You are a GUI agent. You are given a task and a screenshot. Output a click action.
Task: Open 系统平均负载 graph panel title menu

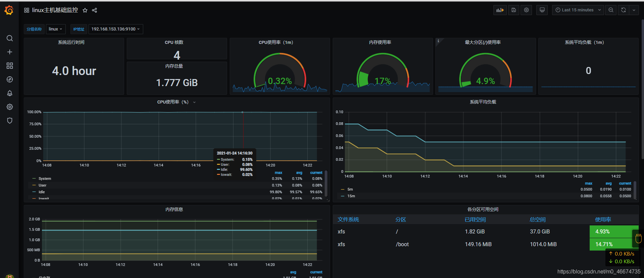pyautogui.click(x=483, y=102)
